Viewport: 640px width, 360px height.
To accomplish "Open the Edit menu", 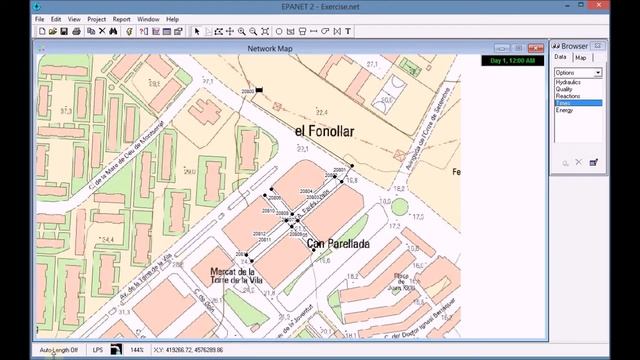I will click(56, 19).
